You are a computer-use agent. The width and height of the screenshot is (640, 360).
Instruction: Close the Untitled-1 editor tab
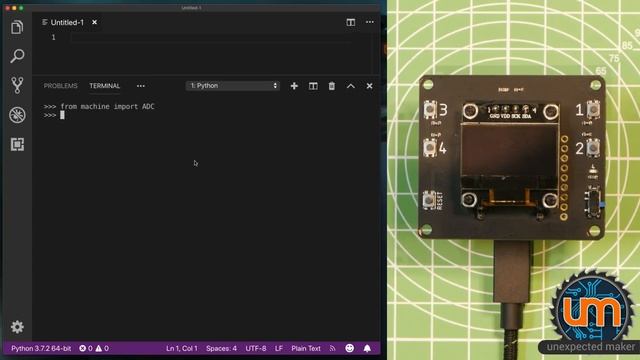coord(94,22)
